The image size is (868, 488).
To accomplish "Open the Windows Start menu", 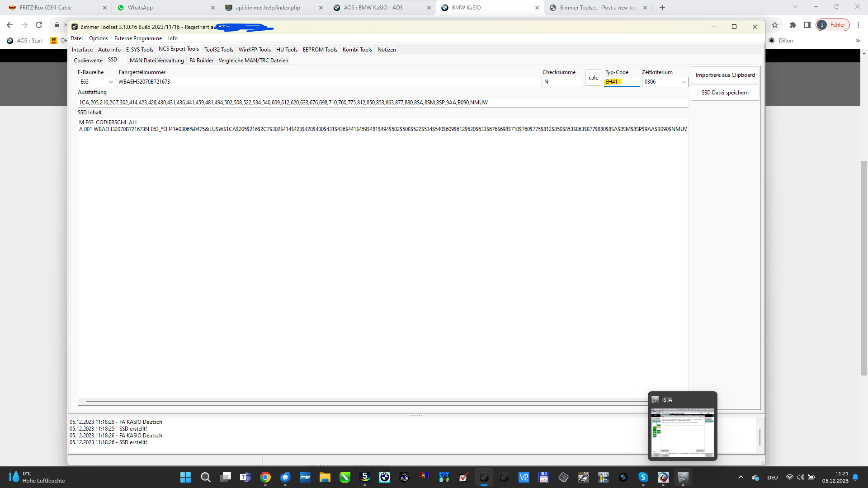I will (186, 477).
